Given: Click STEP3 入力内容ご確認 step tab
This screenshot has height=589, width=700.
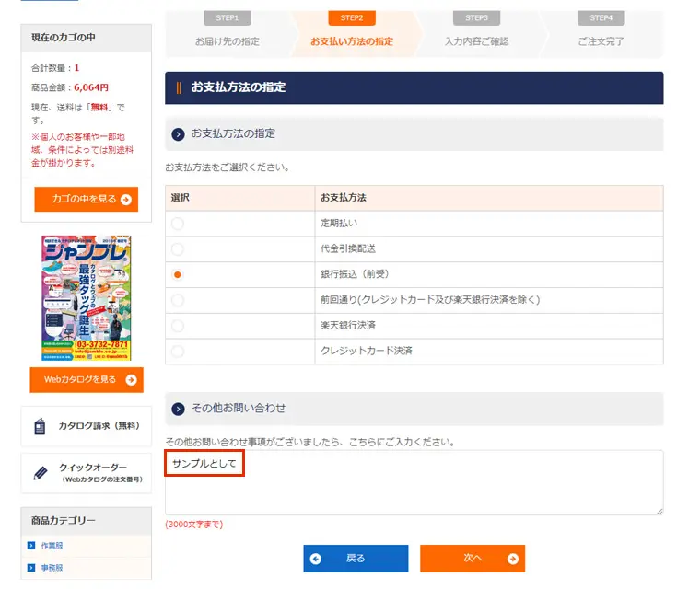Looking at the screenshot, I should pos(476,33).
